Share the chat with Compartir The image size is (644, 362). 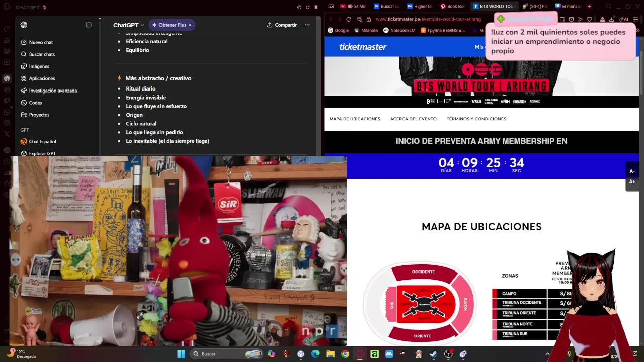(x=282, y=25)
